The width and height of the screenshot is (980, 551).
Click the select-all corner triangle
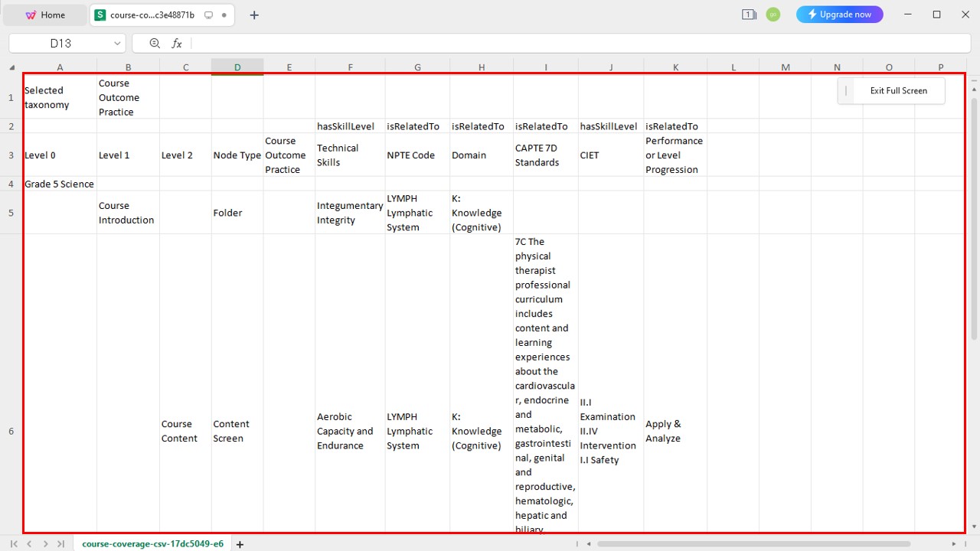click(x=11, y=67)
